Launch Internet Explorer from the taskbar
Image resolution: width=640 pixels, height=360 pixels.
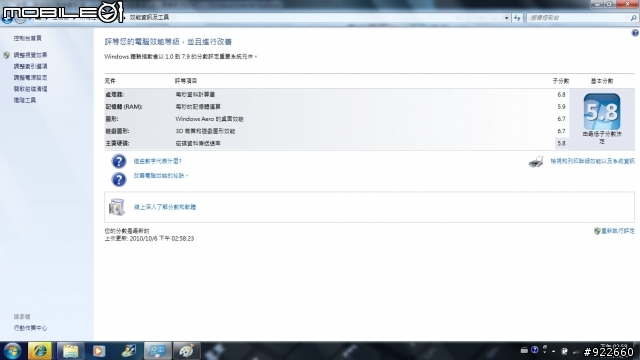pyautogui.click(x=40, y=351)
